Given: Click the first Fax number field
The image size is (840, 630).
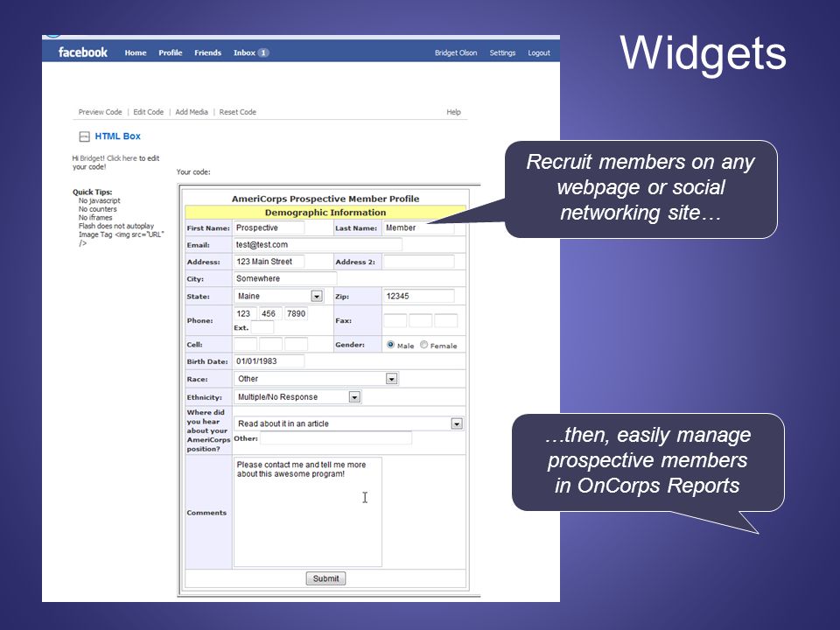Looking at the screenshot, I should tap(395, 320).
